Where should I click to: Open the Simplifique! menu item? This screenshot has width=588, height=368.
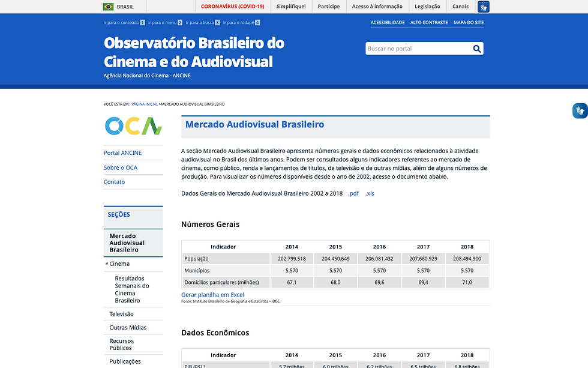(x=291, y=7)
